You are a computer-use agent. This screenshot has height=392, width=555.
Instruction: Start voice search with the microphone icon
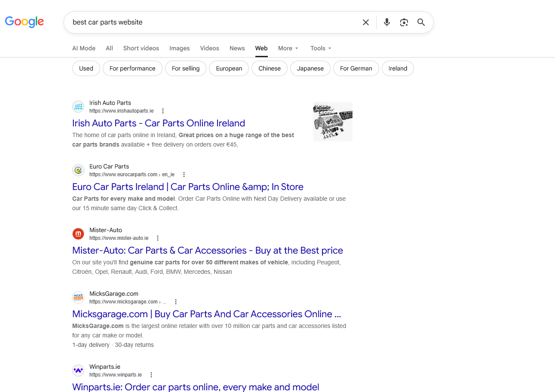click(387, 22)
